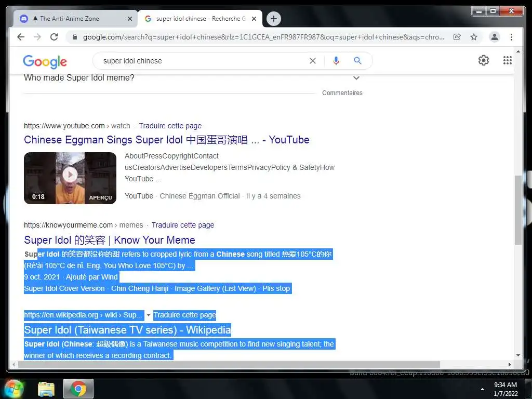Open Super Idol Know Your Meme result
The width and height of the screenshot is (532, 399).
coord(109,240)
